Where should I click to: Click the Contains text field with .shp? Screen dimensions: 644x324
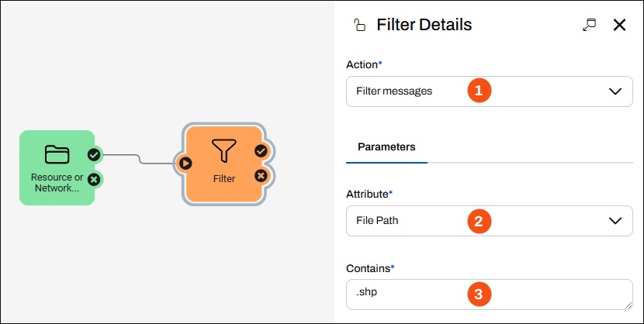tap(489, 295)
